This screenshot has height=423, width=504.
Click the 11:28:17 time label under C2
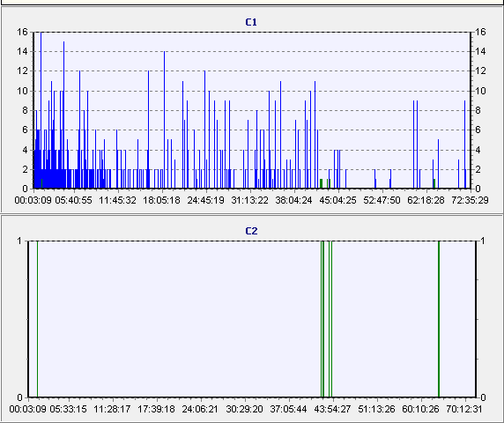(112, 409)
